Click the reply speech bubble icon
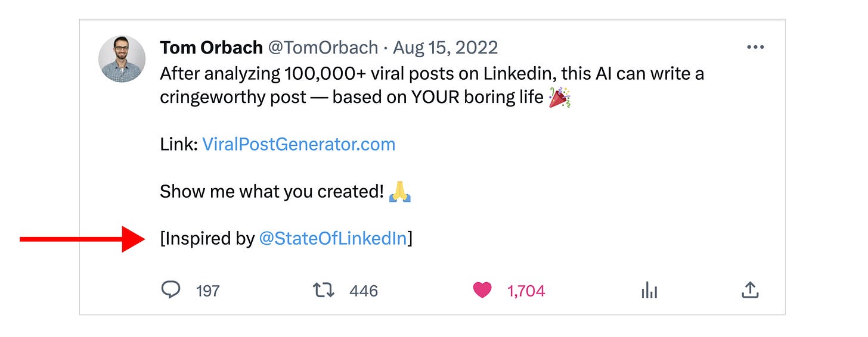 [171, 290]
